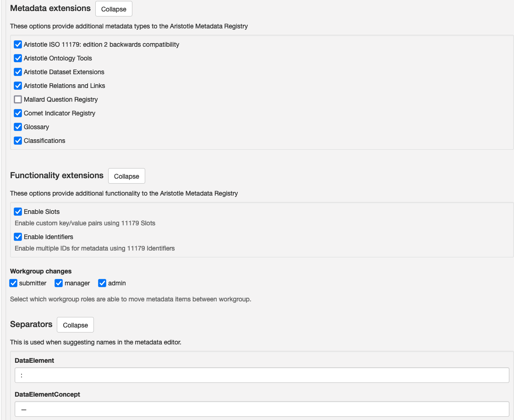Collapse the Separators section
The height and width of the screenshot is (420, 514).
(75, 325)
